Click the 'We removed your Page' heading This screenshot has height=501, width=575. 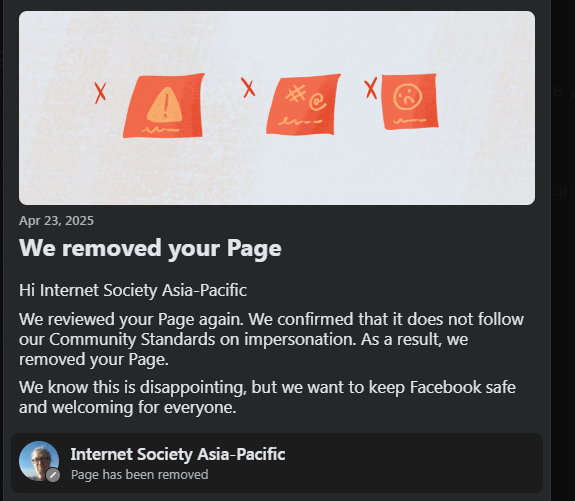(x=150, y=249)
